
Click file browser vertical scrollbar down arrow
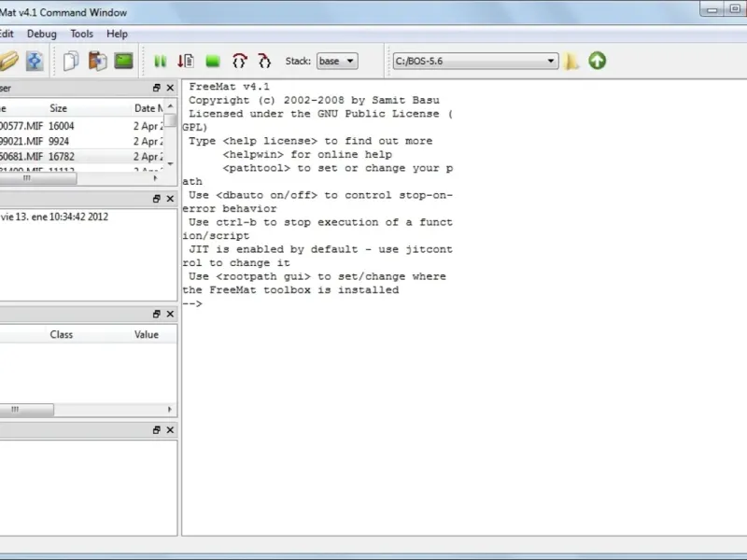coord(171,164)
